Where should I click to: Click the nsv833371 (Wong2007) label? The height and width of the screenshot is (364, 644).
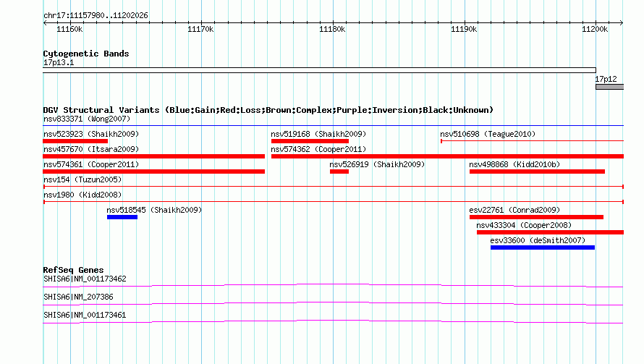[87, 119]
